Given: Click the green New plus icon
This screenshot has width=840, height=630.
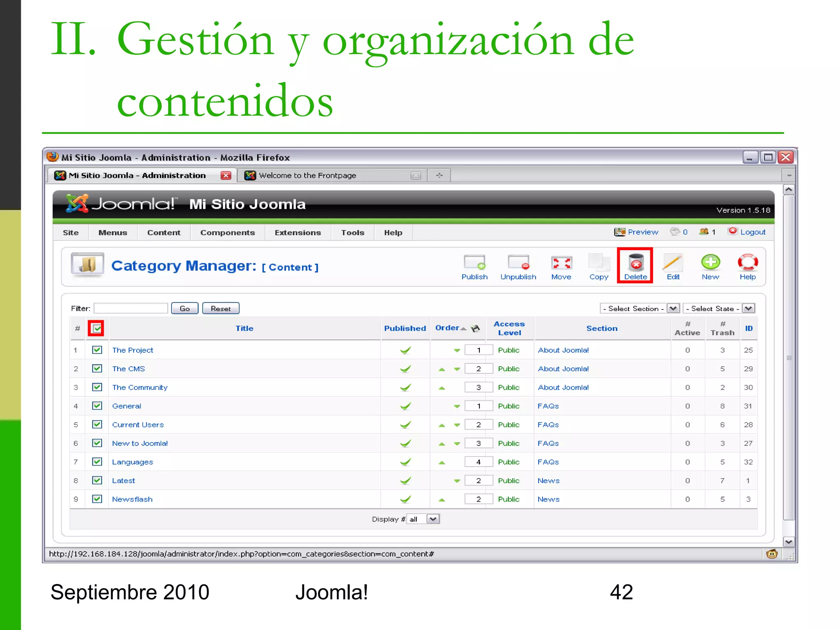Looking at the screenshot, I should coord(710,262).
